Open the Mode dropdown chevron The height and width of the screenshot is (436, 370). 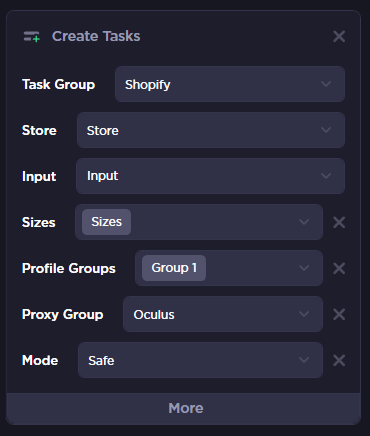[304, 360]
